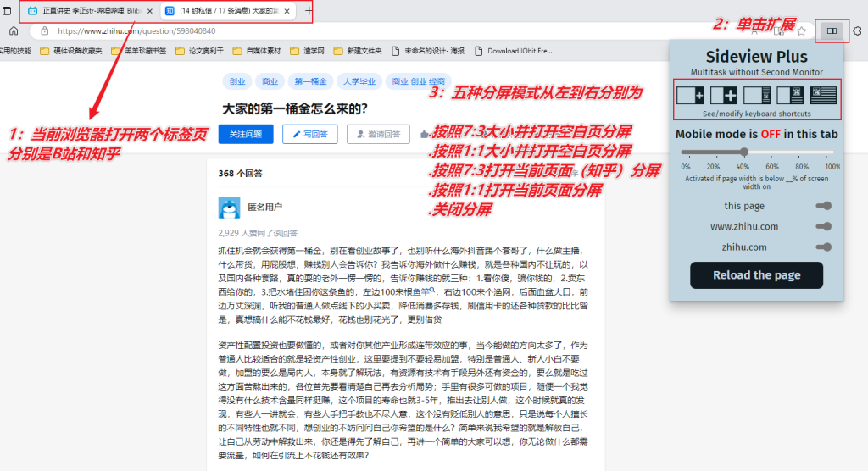Click the page width percentage slider
This screenshot has height=471, width=868.
click(757, 152)
